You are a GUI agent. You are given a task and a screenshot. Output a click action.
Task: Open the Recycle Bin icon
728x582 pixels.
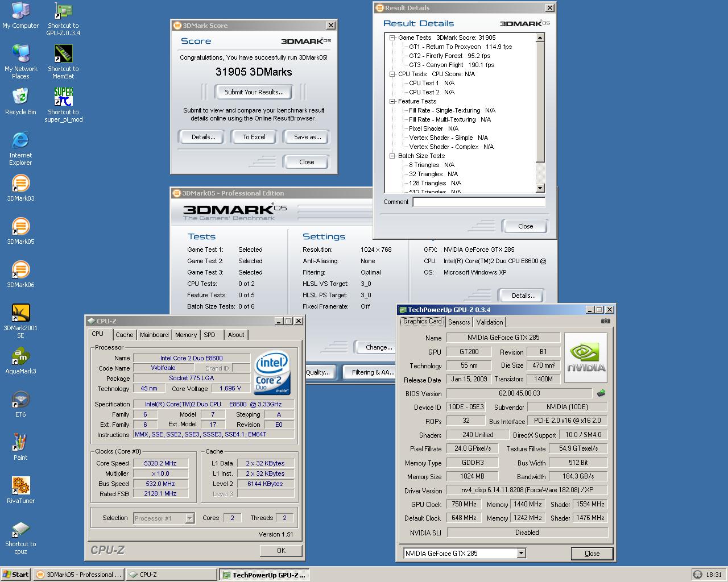tap(20, 102)
